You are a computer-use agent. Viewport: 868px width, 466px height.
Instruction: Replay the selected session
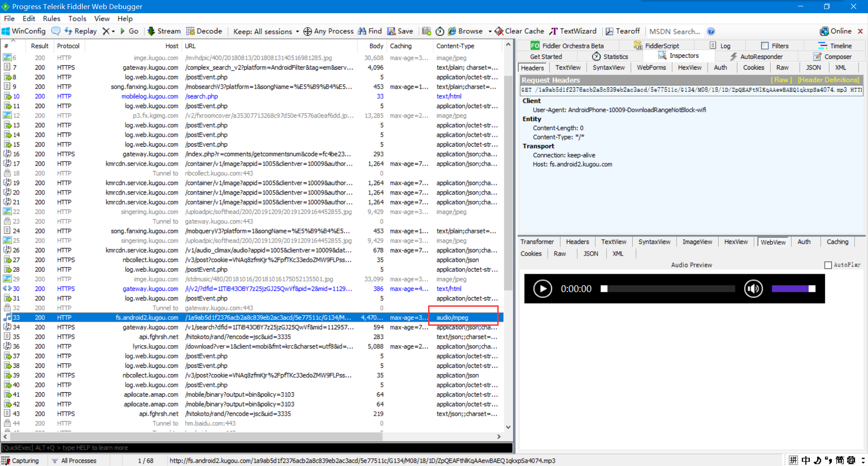(81, 31)
